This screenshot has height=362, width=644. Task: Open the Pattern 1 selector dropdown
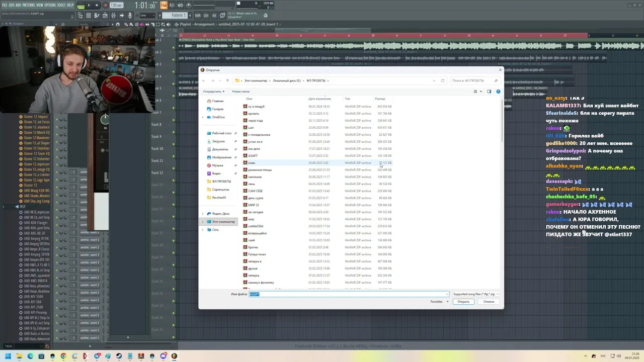pos(175,16)
